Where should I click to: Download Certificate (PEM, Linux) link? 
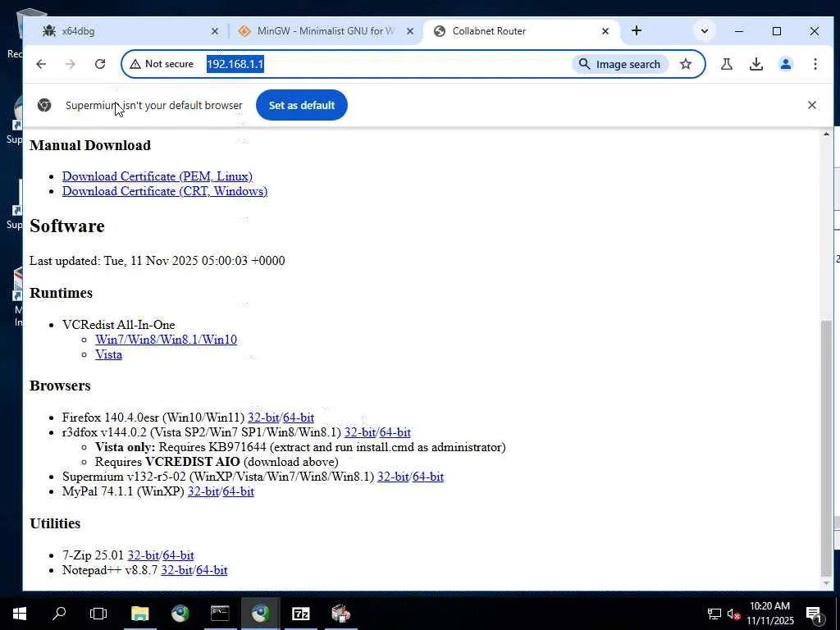tap(157, 176)
